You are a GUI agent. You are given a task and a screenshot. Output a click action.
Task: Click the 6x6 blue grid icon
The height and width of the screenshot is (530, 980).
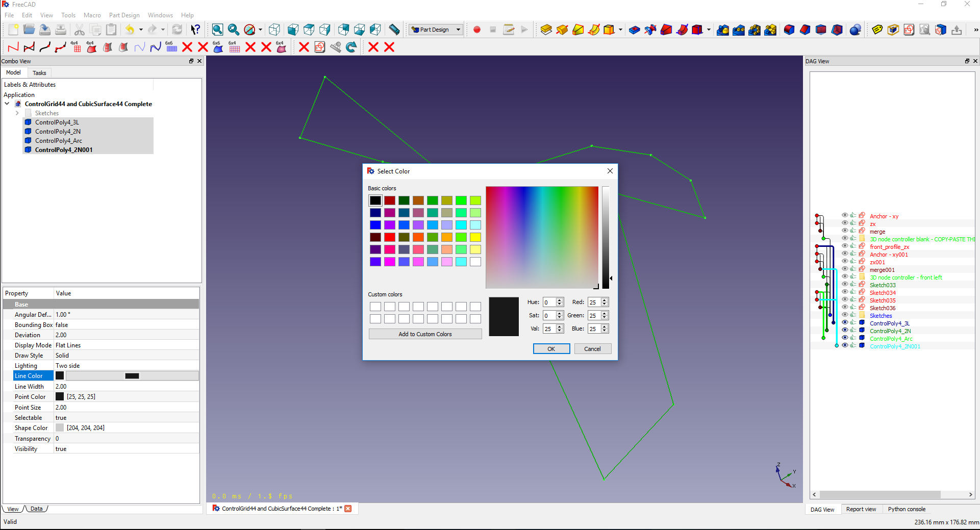pyautogui.click(x=171, y=47)
